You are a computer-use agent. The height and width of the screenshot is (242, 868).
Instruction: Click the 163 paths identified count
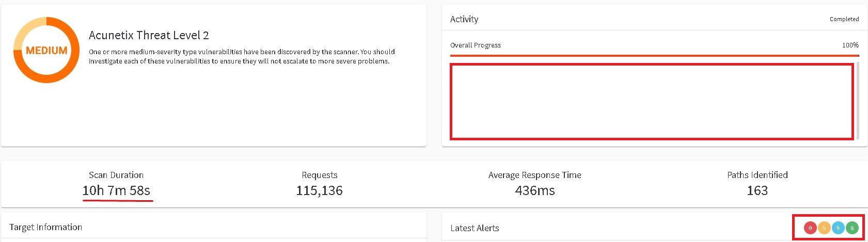click(x=757, y=190)
